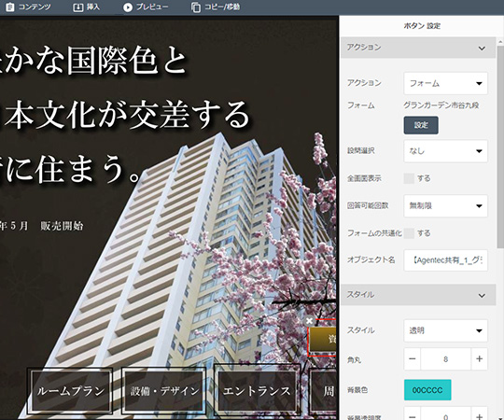Click the プレビュー play icon

[x=128, y=7]
